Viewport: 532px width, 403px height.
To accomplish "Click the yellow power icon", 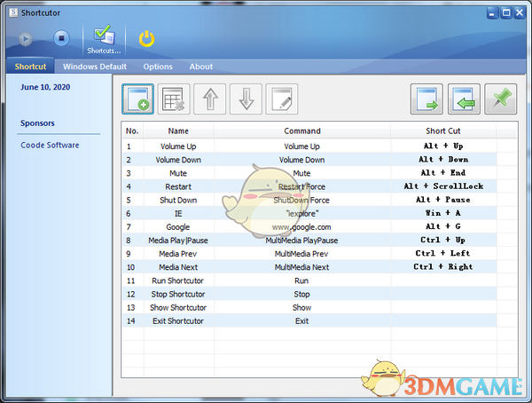I will coord(146,39).
